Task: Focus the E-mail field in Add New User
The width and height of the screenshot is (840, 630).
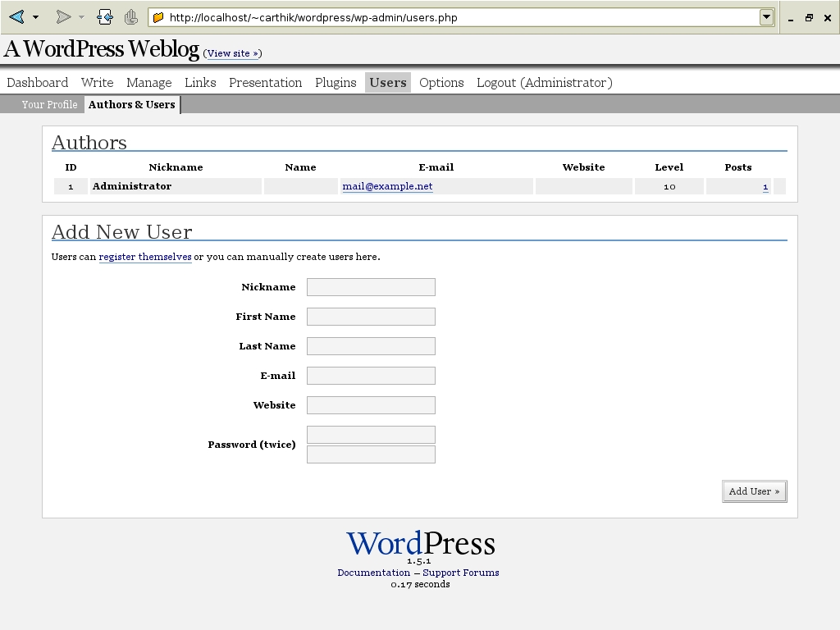Action: [x=371, y=376]
